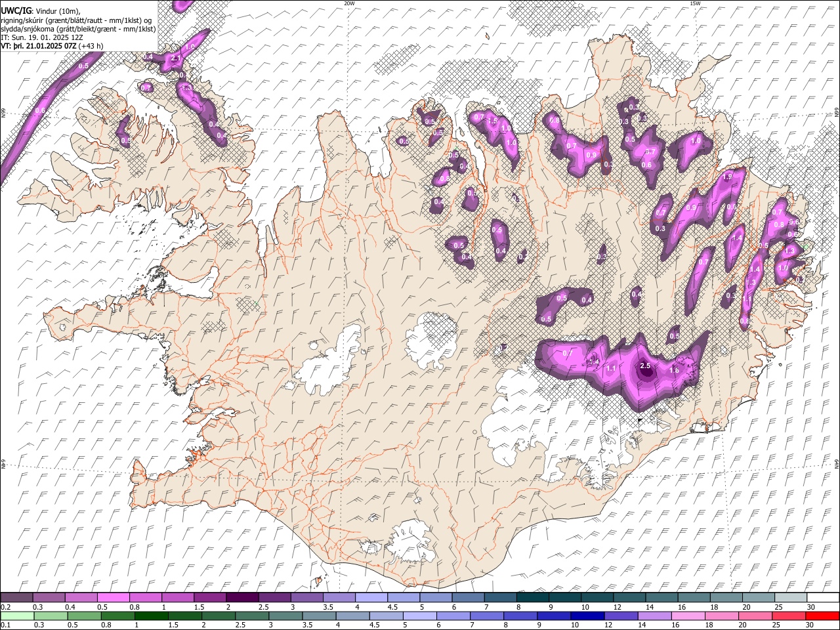
Task: Click the '1.6' precipitation value on the map
Action: 674,371
